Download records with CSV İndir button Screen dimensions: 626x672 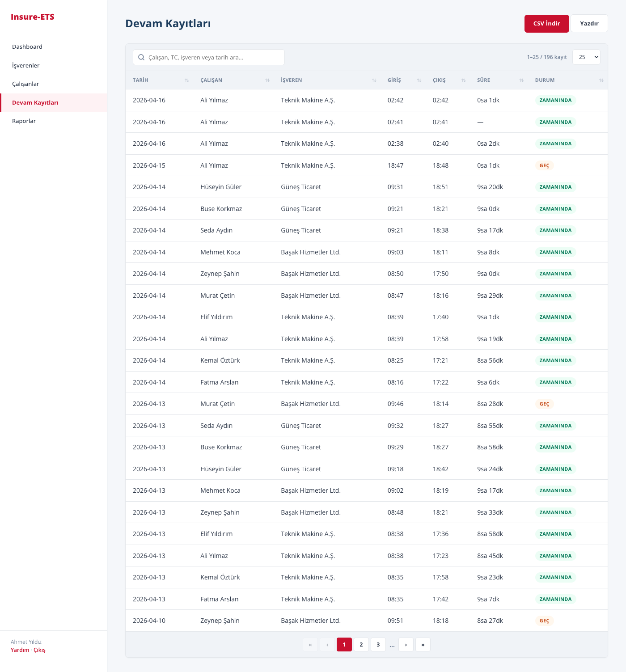coord(546,24)
